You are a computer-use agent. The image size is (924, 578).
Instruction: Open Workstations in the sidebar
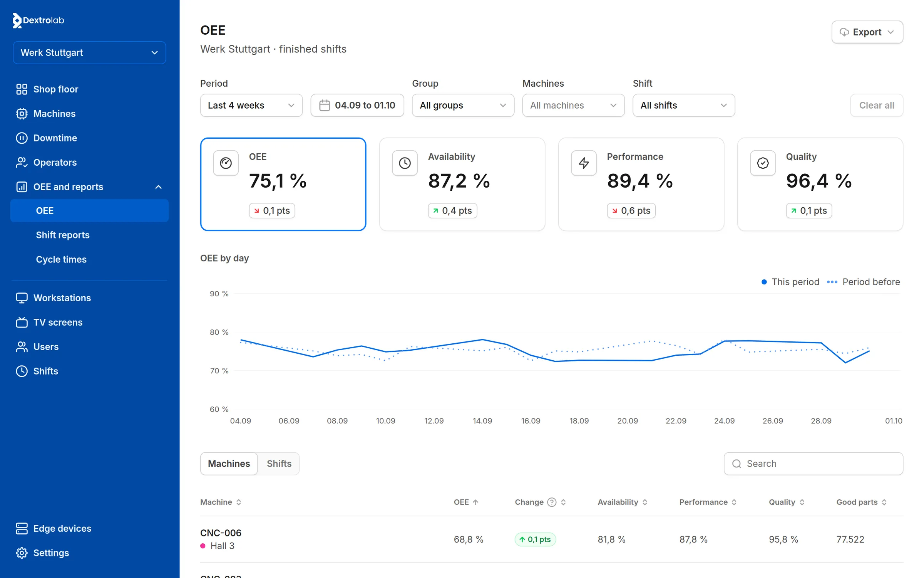pyautogui.click(x=89, y=298)
